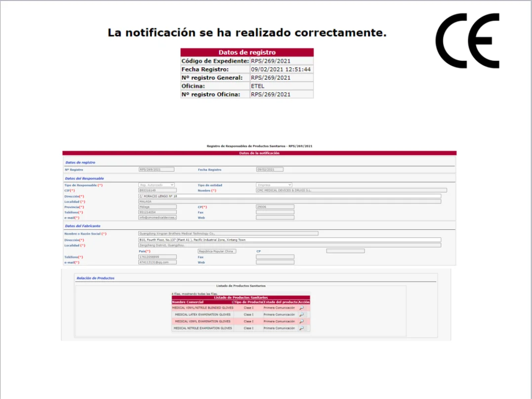The width and height of the screenshot is (532, 399).
Task: Click magnifier icon for Vinyl/Nitrile Blended Gloves
Action: pyautogui.click(x=302, y=308)
